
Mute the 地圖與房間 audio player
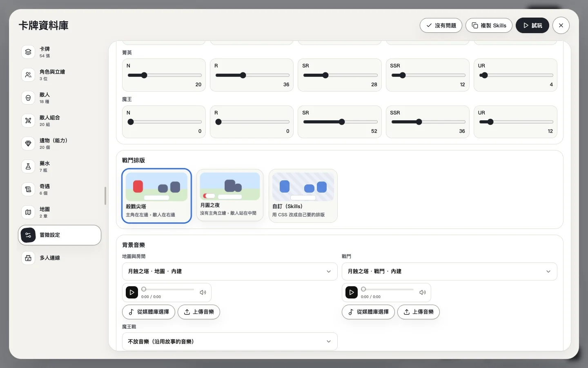tap(203, 292)
